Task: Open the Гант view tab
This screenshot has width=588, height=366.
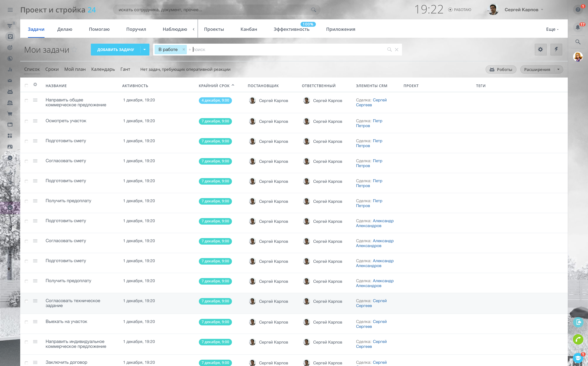Action: pyautogui.click(x=125, y=69)
